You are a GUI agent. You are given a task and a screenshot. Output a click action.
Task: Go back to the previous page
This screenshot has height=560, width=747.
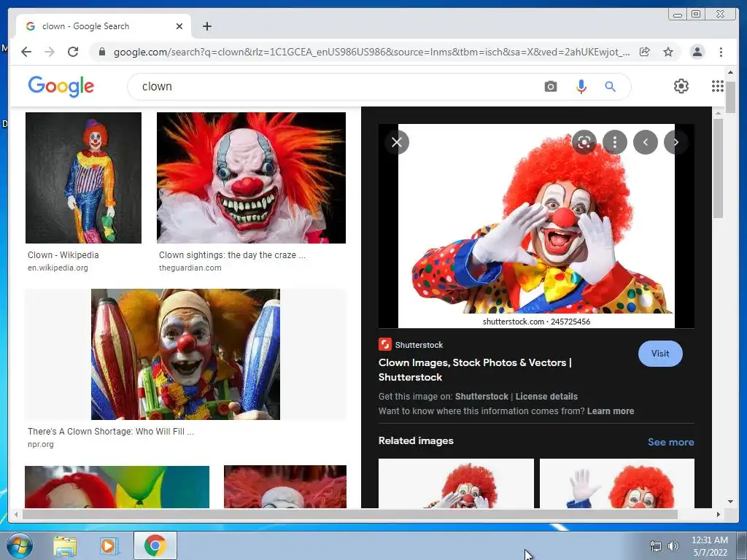point(26,52)
